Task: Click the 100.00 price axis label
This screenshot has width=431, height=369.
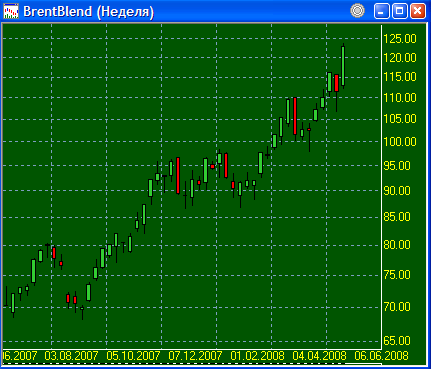Action: click(400, 142)
